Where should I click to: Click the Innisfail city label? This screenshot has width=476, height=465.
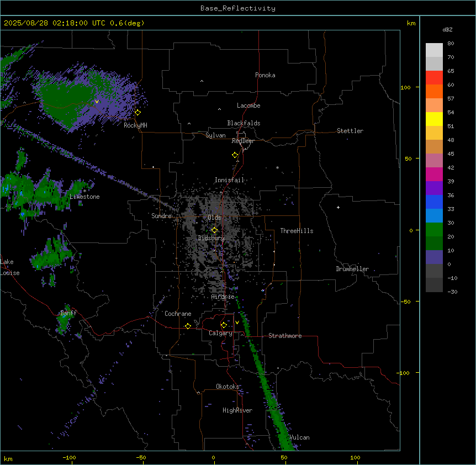click(x=230, y=180)
